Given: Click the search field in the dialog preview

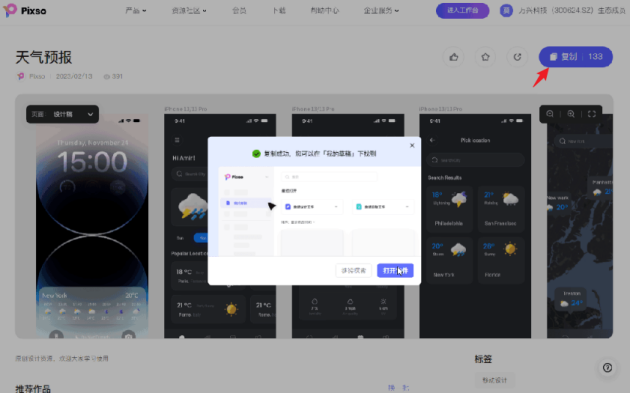Looking at the screenshot, I should 329,177.
